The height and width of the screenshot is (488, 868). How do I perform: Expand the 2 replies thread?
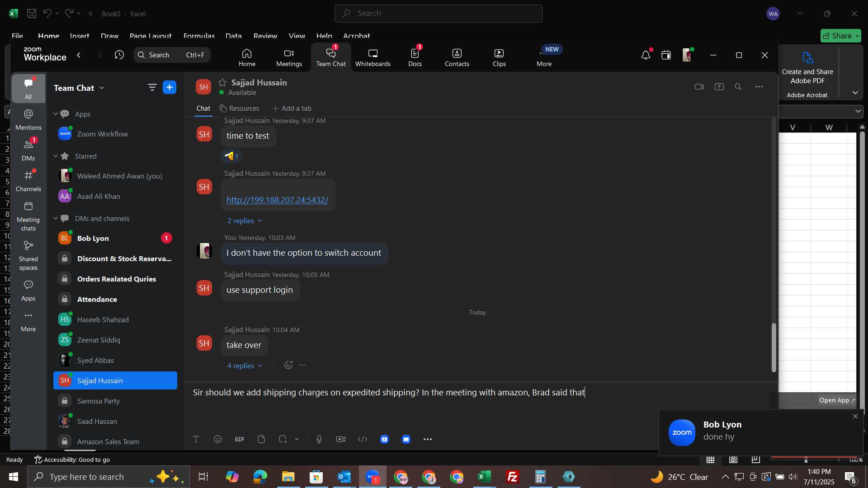(x=245, y=221)
